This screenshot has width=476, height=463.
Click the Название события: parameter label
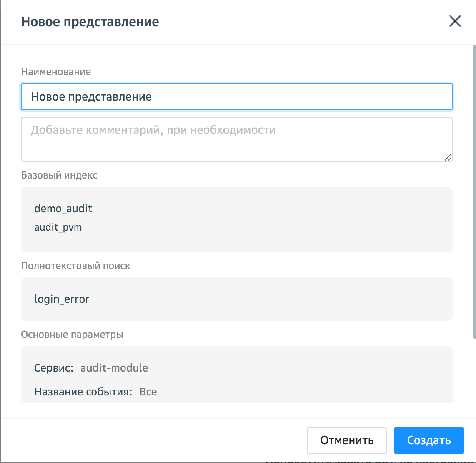click(x=83, y=392)
